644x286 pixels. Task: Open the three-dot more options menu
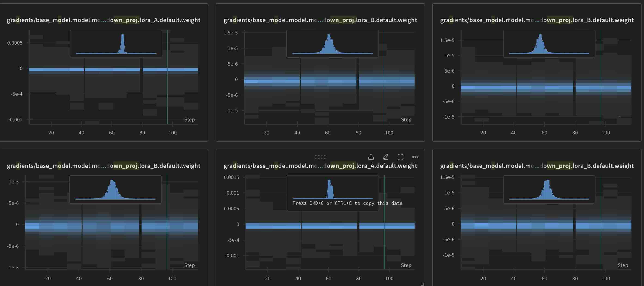pos(415,157)
